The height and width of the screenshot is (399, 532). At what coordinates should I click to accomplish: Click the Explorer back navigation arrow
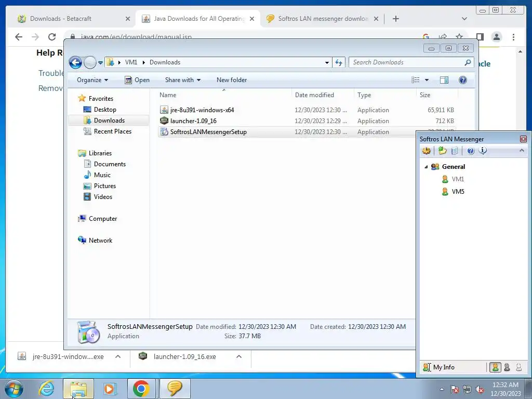point(75,62)
